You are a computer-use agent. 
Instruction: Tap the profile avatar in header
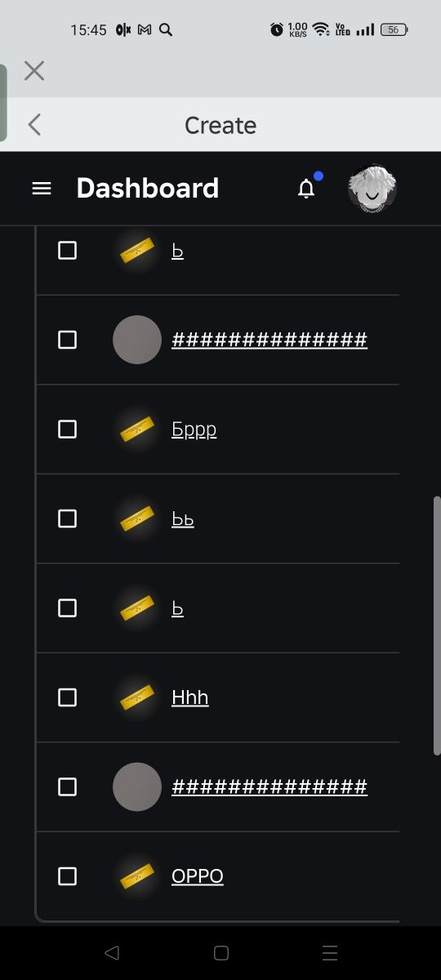[x=372, y=189]
